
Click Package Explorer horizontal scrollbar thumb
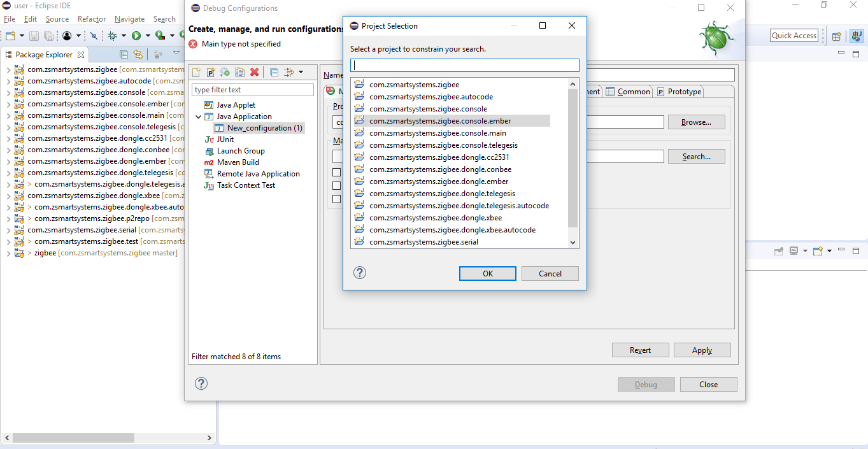coord(73,438)
